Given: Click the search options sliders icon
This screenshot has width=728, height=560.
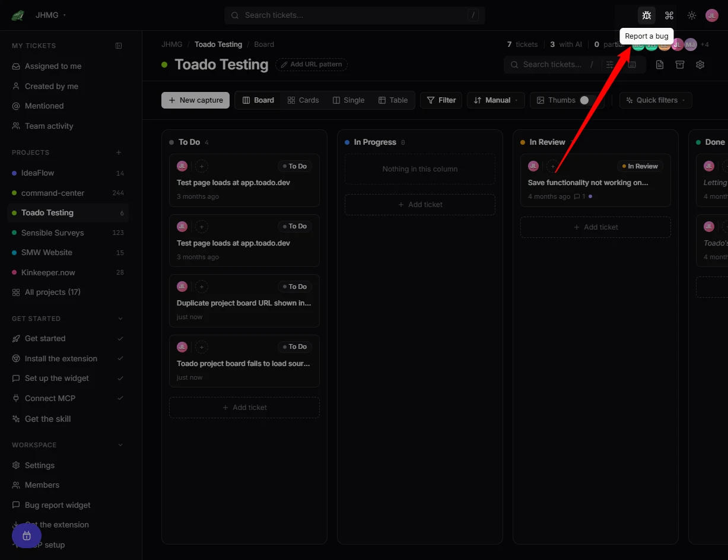Looking at the screenshot, I should [609, 65].
